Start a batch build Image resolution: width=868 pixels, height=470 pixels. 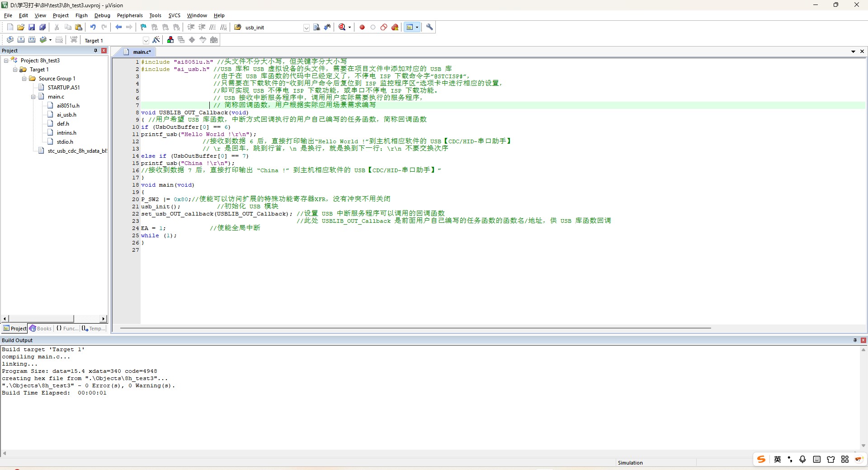pyautogui.click(x=43, y=40)
